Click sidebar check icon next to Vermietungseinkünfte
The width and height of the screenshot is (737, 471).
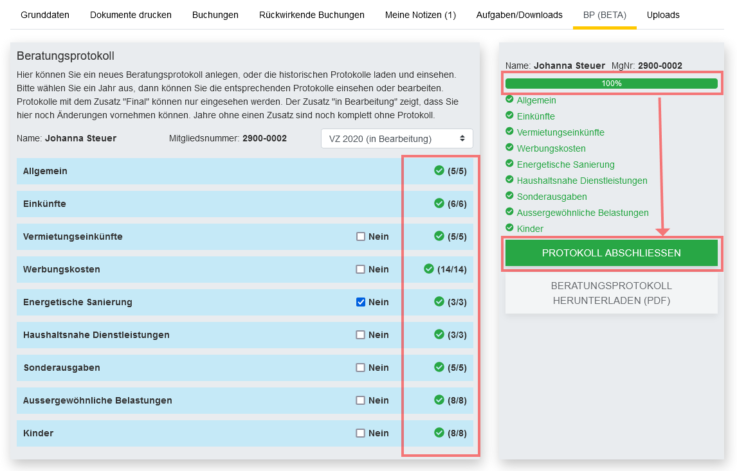point(510,131)
